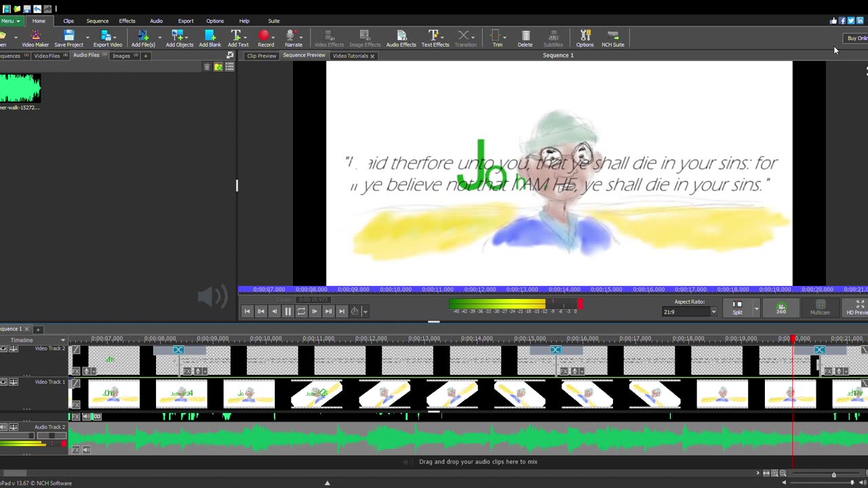The width and height of the screenshot is (868, 488).
Task: Click the Narrate microphone icon
Action: click(292, 35)
